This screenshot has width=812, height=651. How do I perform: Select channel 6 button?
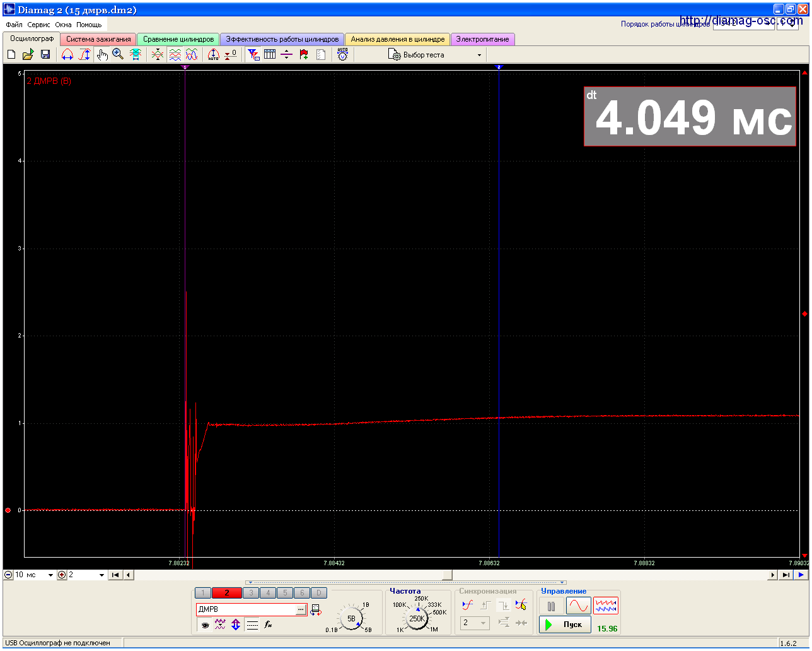(x=302, y=593)
